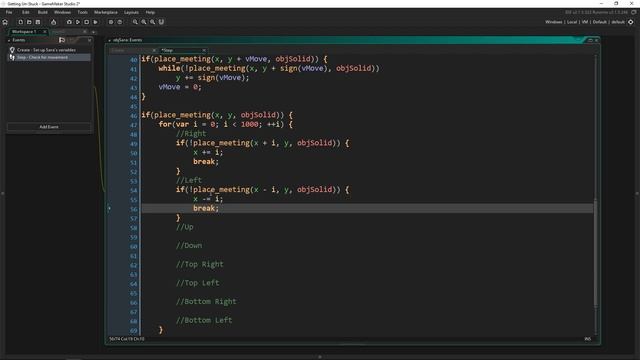The height and width of the screenshot is (360, 640).
Task: Click the Create Executable icon
Action: pos(53,22)
